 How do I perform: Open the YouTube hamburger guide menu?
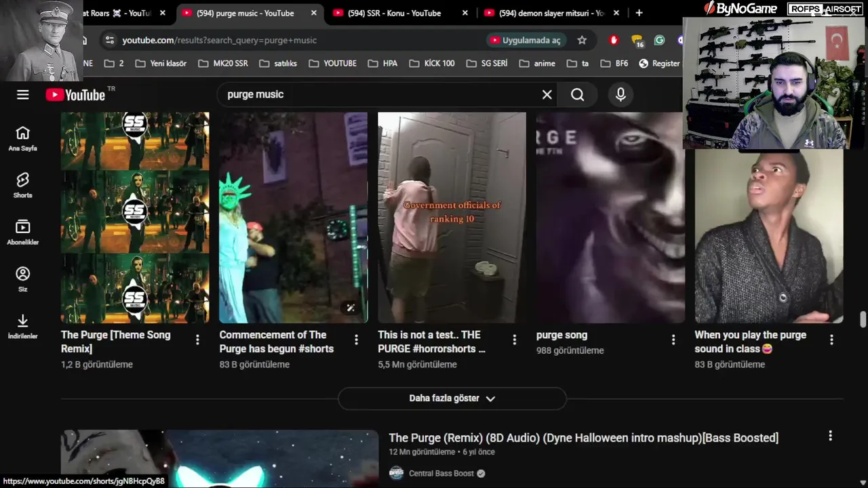(23, 95)
